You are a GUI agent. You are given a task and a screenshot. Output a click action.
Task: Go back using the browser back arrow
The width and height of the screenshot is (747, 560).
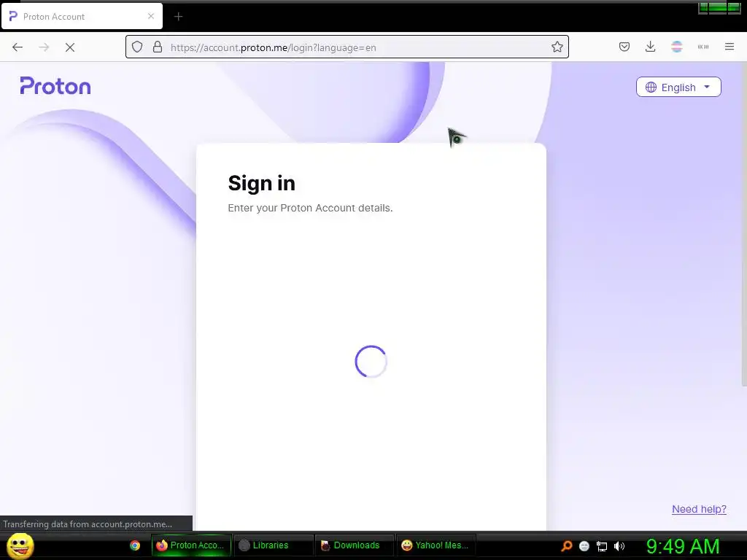(x=18, y=47)
